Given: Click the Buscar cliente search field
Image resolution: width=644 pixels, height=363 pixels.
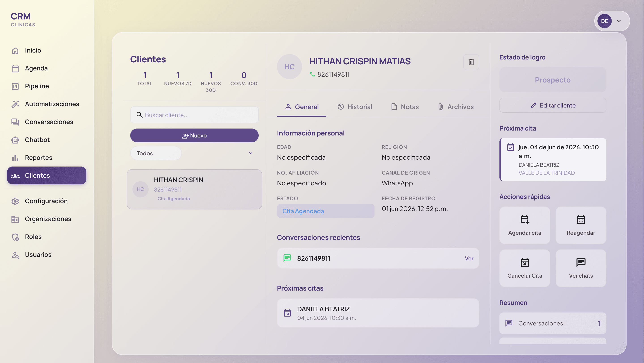Looking at the screenshot, I should pos(194,115).
